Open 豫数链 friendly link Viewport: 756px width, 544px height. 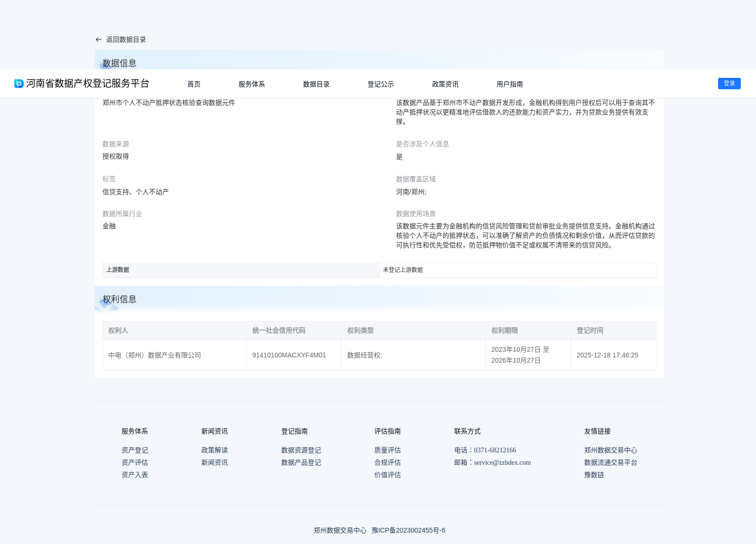pos(594,475)
